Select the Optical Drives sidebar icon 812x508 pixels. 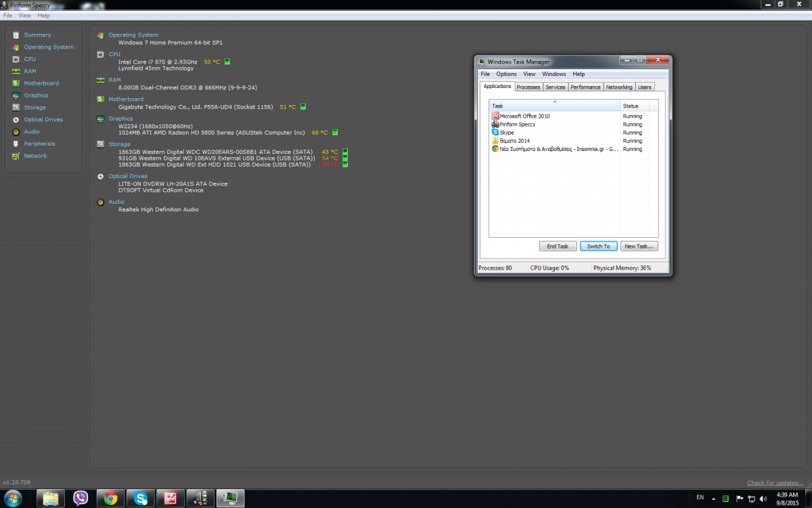[16, 119]
